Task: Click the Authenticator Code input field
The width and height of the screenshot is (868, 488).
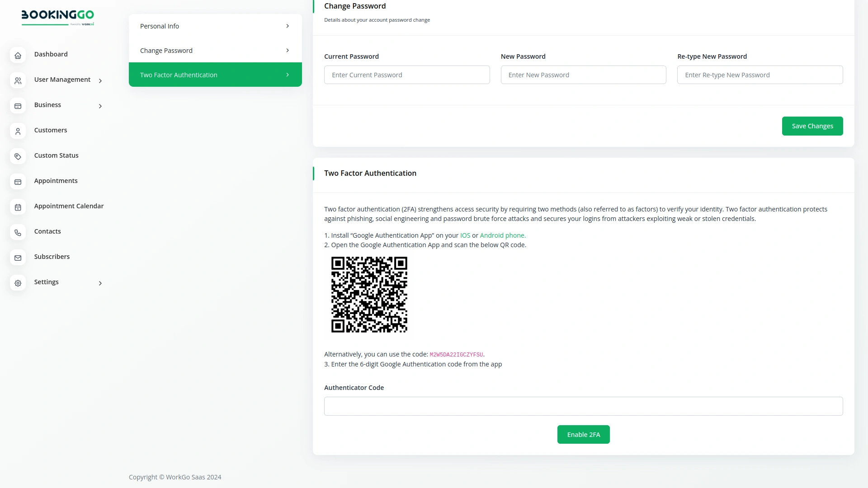Action: [x=583, y=406]
